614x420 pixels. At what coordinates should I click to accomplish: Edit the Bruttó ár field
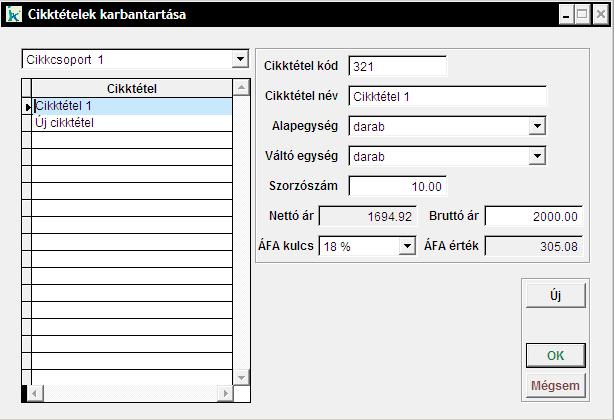[533, 216]
